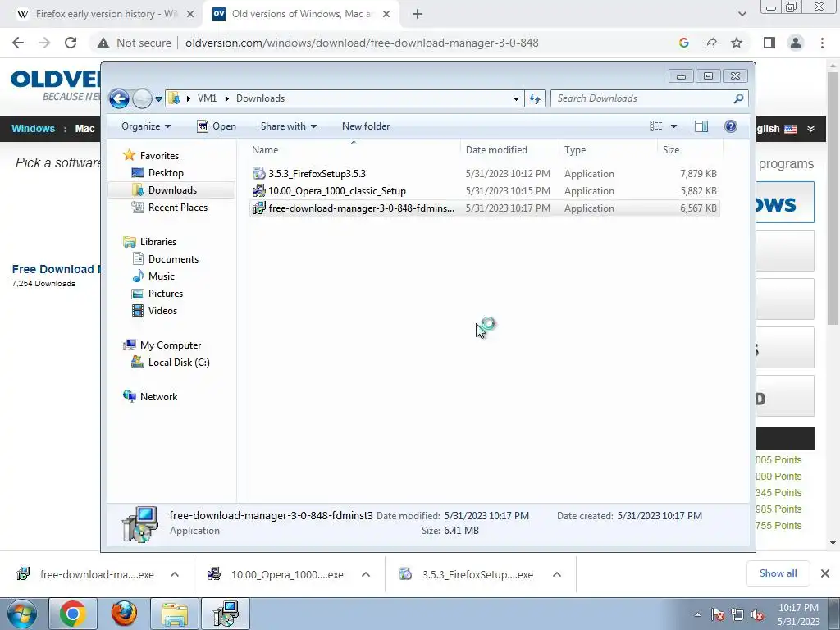840x630 pixels.
Task: Open the Windows Start menu
Action: [x=22, y=614]
